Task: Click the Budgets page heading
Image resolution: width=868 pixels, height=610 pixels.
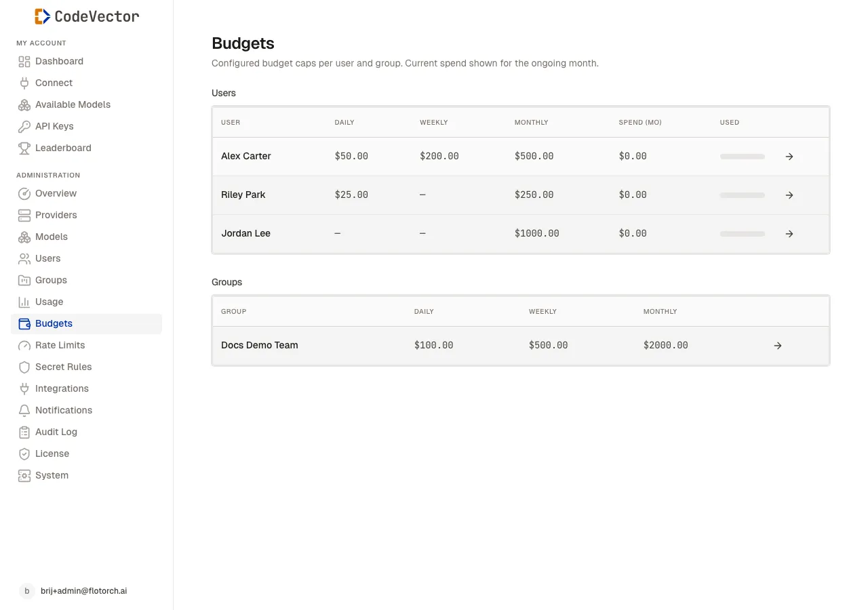Action: click(x=243, y=43)
